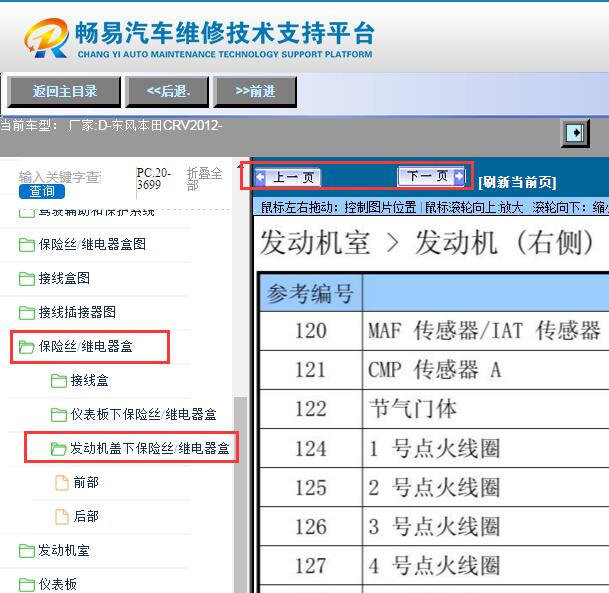Viewport: 609px width, 593px height.
Task: Click 2 号点火线圈 row text
Action: (434, 487)
